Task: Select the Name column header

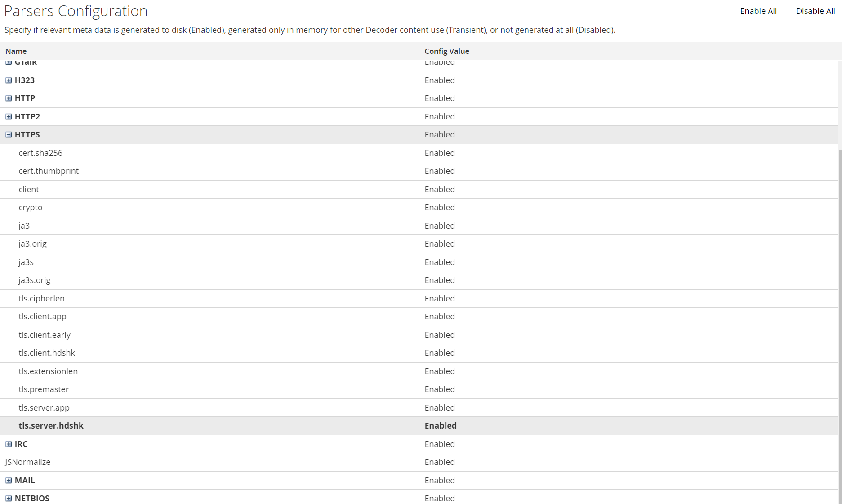Action: (16, 51)
